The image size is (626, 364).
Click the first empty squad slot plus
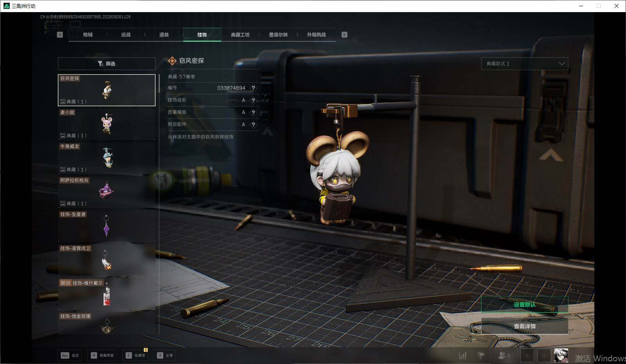pos(527,355)
